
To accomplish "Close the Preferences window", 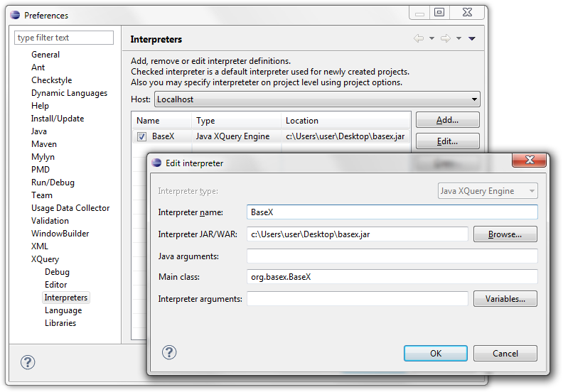I will [467, 13].
